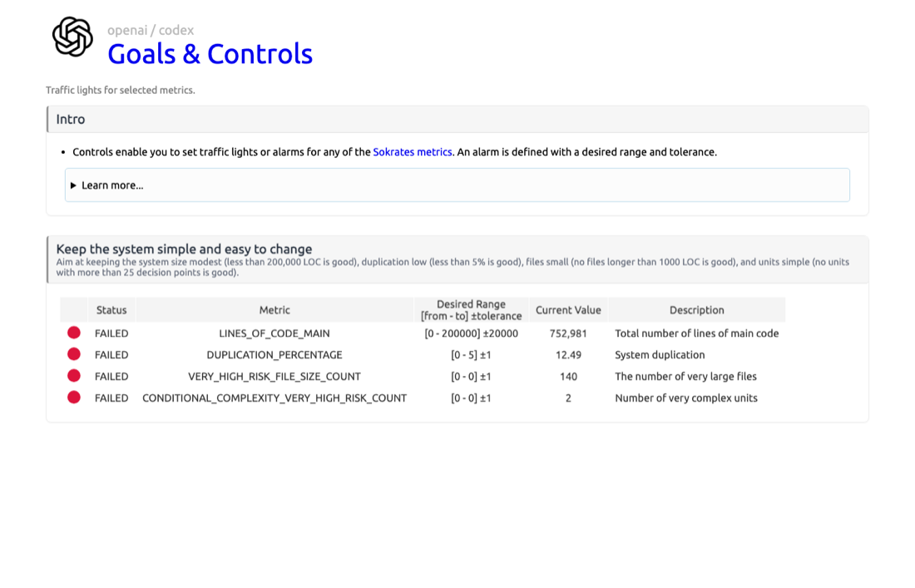The height and width of the screenshot is (588, 915).
Task: Click FAILED status in the LINES_OF_CODE_MAIN row
Action: [111, 333]
